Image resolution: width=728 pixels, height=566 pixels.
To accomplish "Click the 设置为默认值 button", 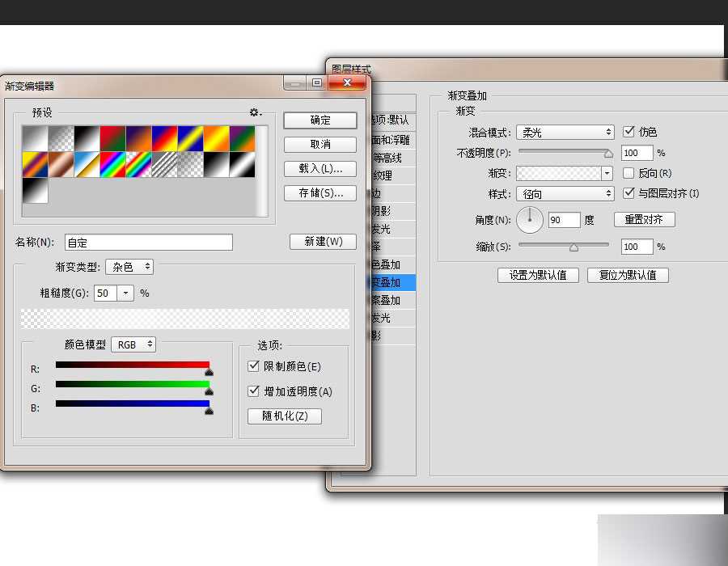I will pos(538,275).
